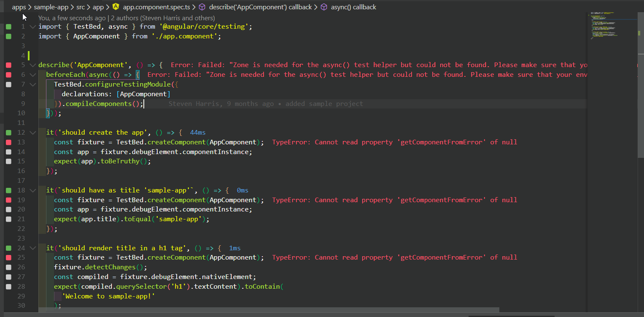
Task: Click the red error indicator on line 5
Action: click(8, 65)
